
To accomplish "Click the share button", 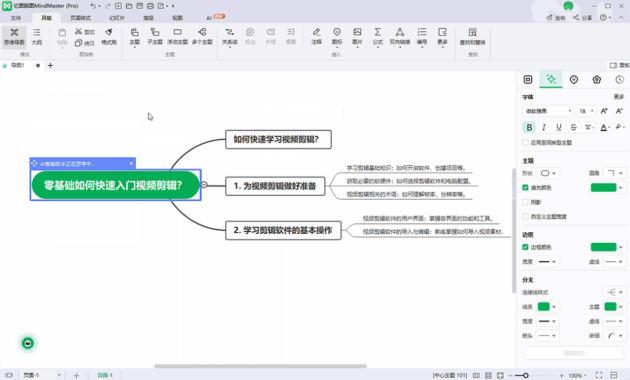I will coord(583,18).
